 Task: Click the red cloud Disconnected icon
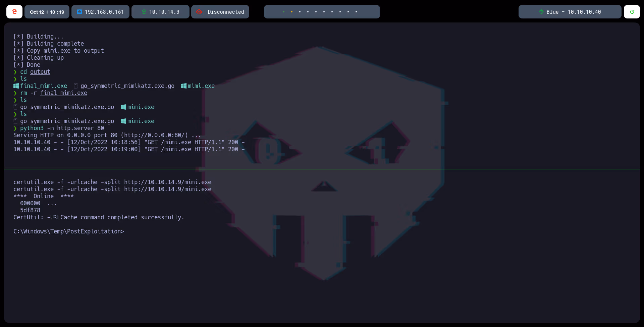[199, 12]
